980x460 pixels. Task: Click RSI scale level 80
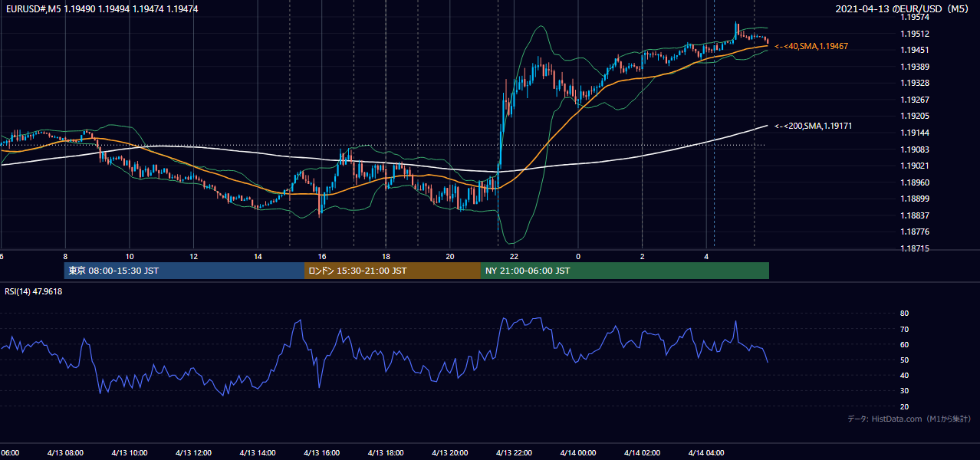click(x=904, y=314)
